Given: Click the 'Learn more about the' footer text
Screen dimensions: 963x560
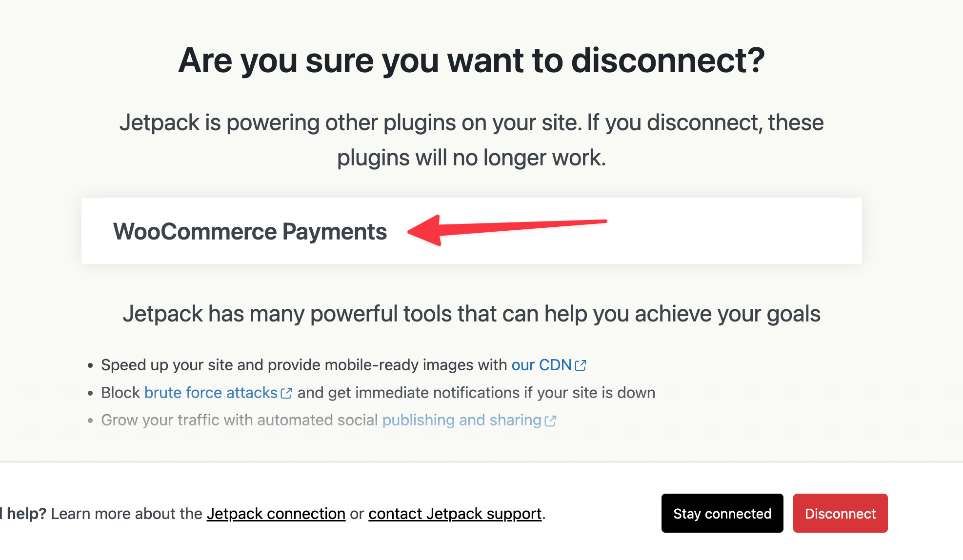Looking at the screenshot, I should pyautogui.click(x=126, y=514).
